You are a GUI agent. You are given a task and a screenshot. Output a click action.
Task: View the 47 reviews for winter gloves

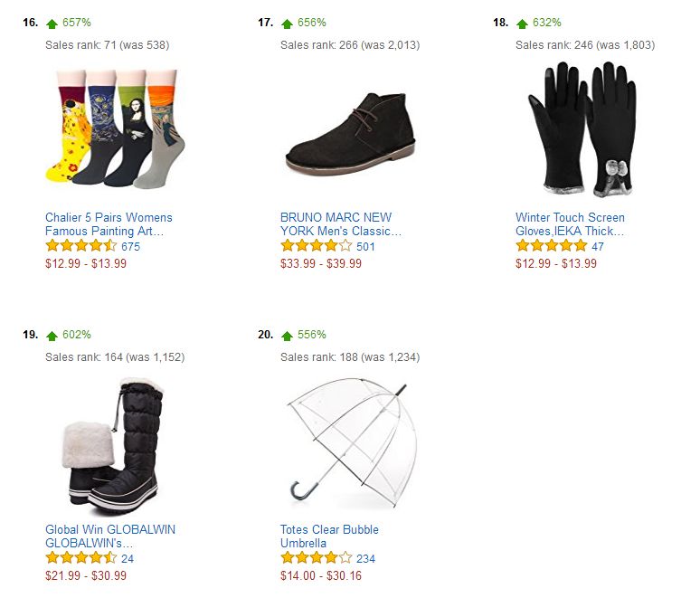(x=598, y=246)
